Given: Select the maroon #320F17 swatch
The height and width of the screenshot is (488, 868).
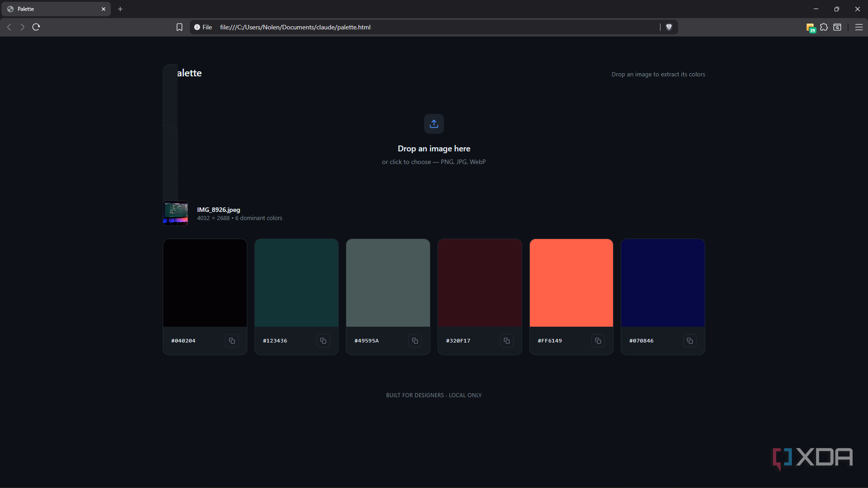Looking at the screenshot, I should [480, 283].
